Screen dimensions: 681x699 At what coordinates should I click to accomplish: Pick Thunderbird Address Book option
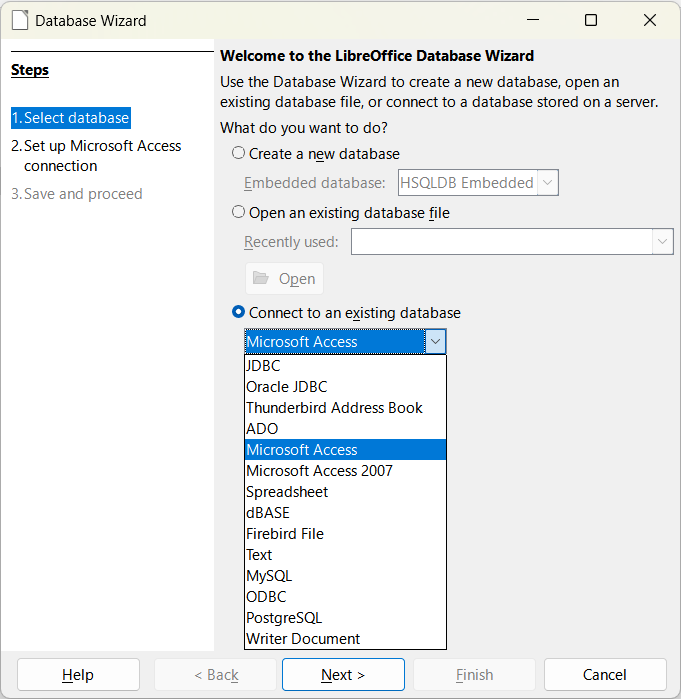point(345,407)
